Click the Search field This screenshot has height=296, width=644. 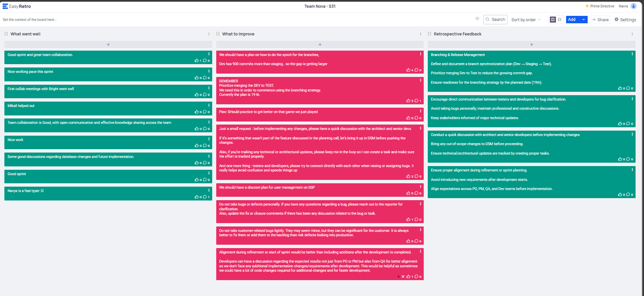tap(495, 20)
